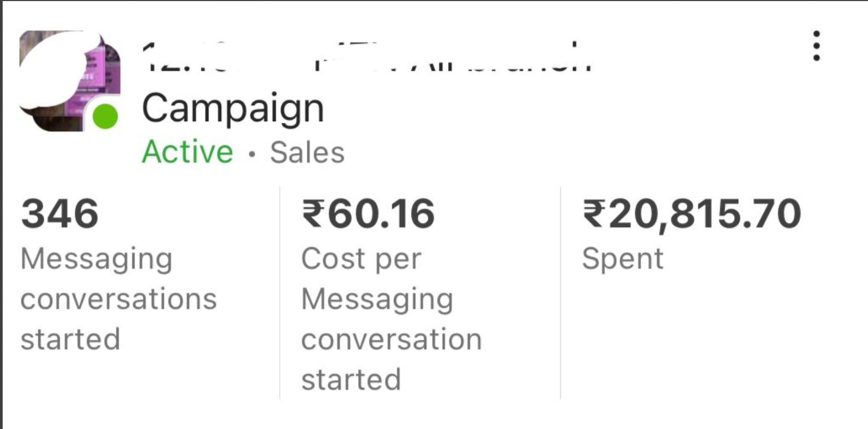Open the three-dot more options menu
This screenshot has width=868, height=429.
point(816,46)
